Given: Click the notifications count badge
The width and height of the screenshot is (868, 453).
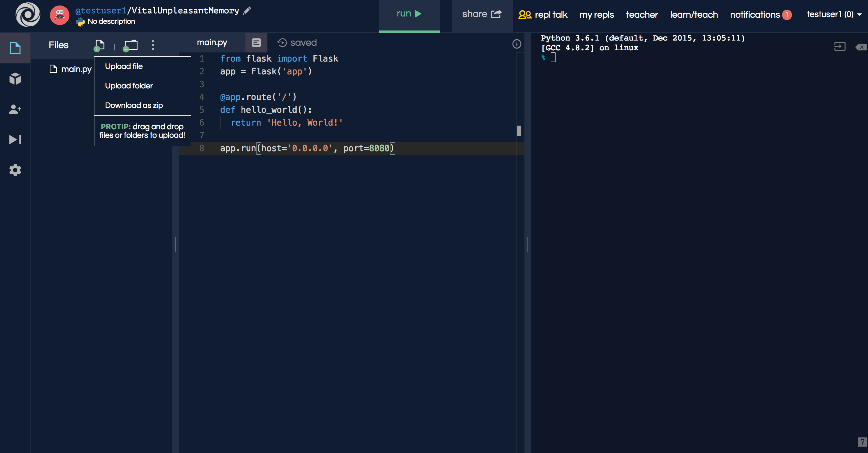Looking at the screenshot, I should click(787, 15).
